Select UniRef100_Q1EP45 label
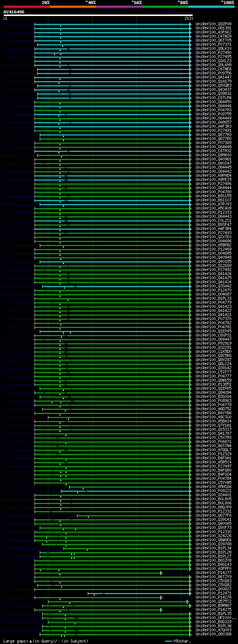 [x=213, y=331]
